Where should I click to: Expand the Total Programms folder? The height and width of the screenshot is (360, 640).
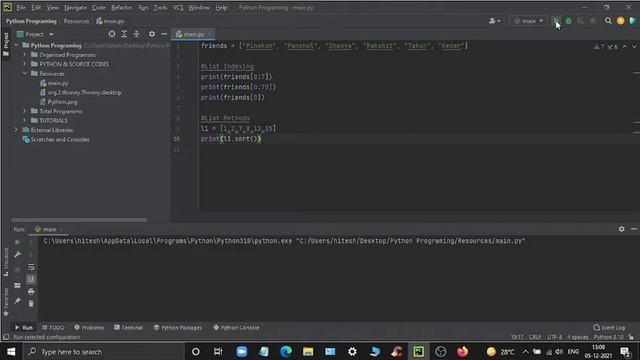[24, 111]
